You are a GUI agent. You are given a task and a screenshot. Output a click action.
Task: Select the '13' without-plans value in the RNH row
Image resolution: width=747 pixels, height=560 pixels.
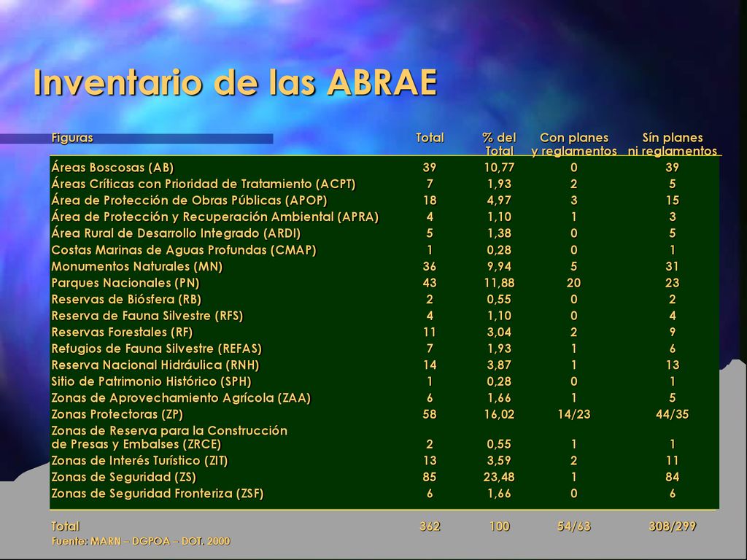pyautogui.click(x=672, y=365)
